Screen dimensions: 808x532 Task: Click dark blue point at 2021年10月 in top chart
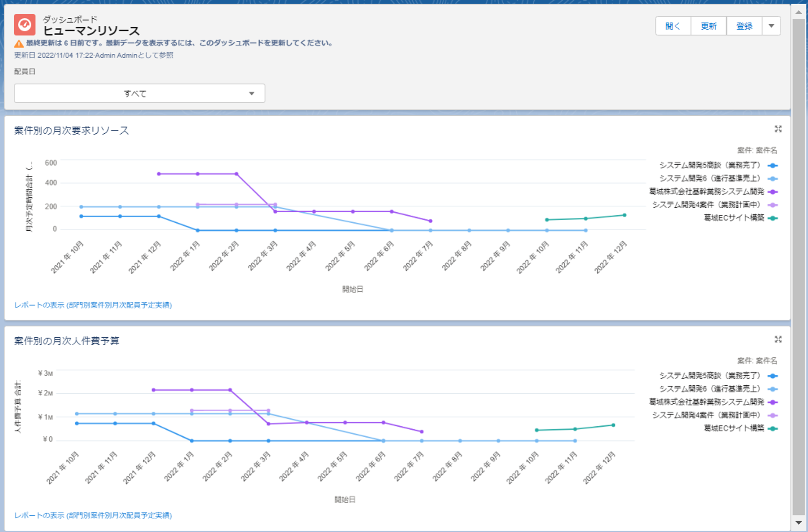click(81, 216)
